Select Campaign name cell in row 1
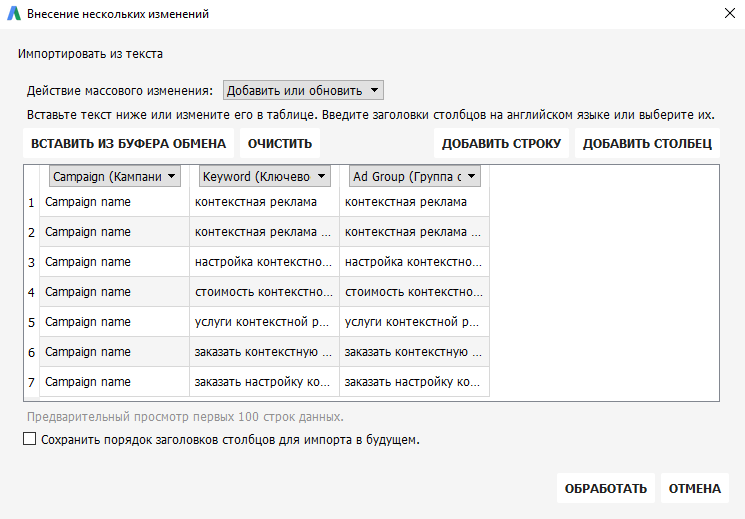The image size is (745, 519). [x=115, y=202]
